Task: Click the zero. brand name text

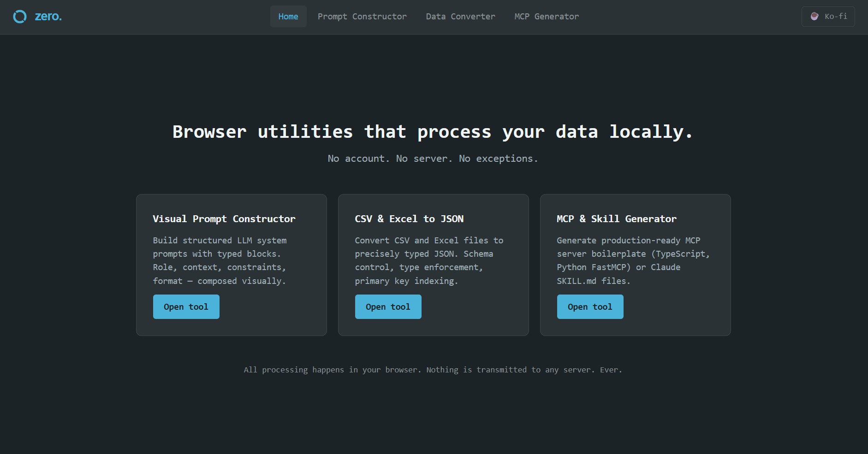Action: [48, 17]
